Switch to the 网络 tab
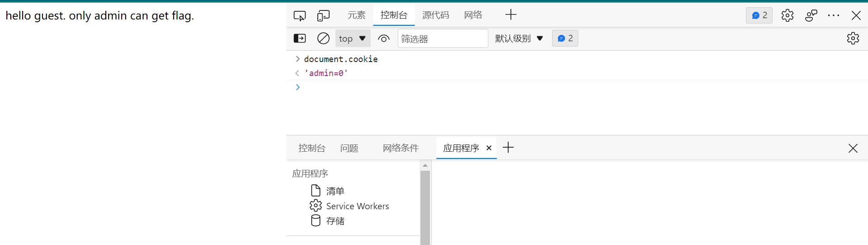 pyautogui.click(x=473, y=15)
